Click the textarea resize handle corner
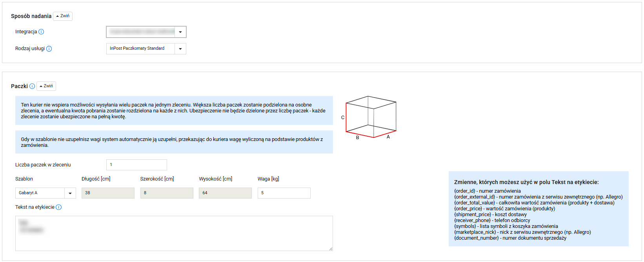Screen dimensions: 644x262 [x=331, y=249]
